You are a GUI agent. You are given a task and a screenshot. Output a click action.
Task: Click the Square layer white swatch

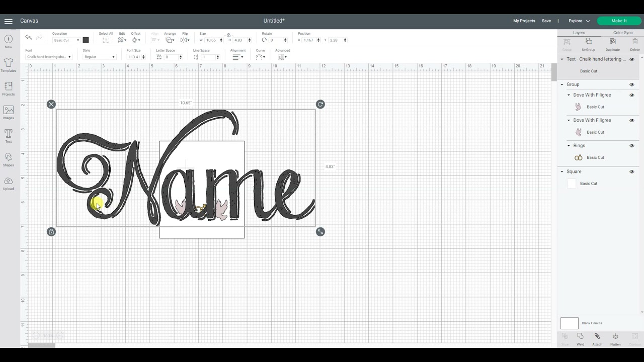[x=572, y=184]
